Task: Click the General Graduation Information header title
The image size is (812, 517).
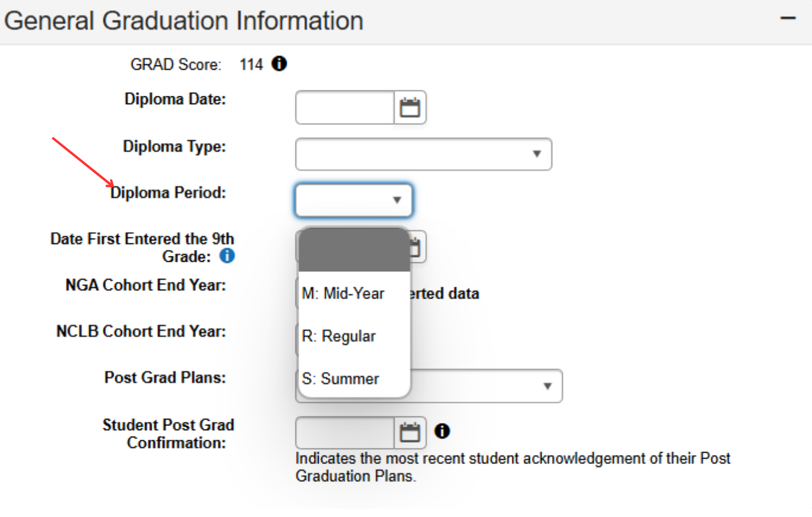Action: point(184,21)
